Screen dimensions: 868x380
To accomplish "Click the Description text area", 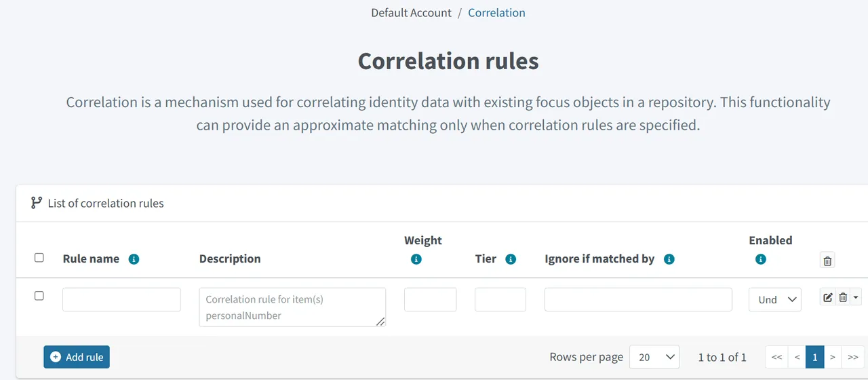I will pos(292,307).
